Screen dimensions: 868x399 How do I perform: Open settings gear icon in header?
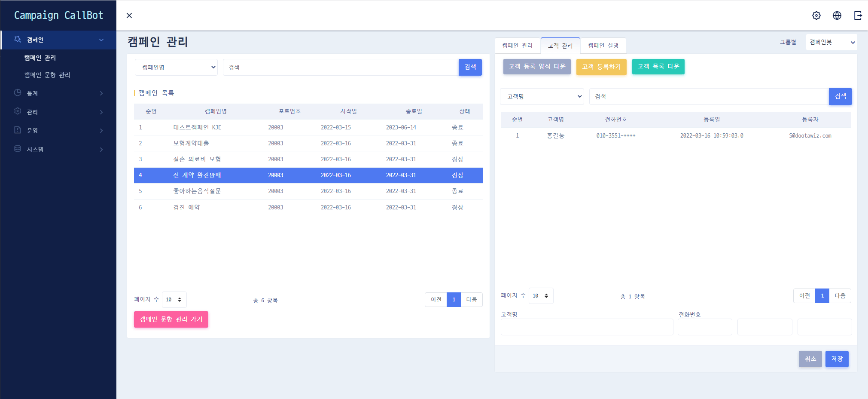click(816, 15)
